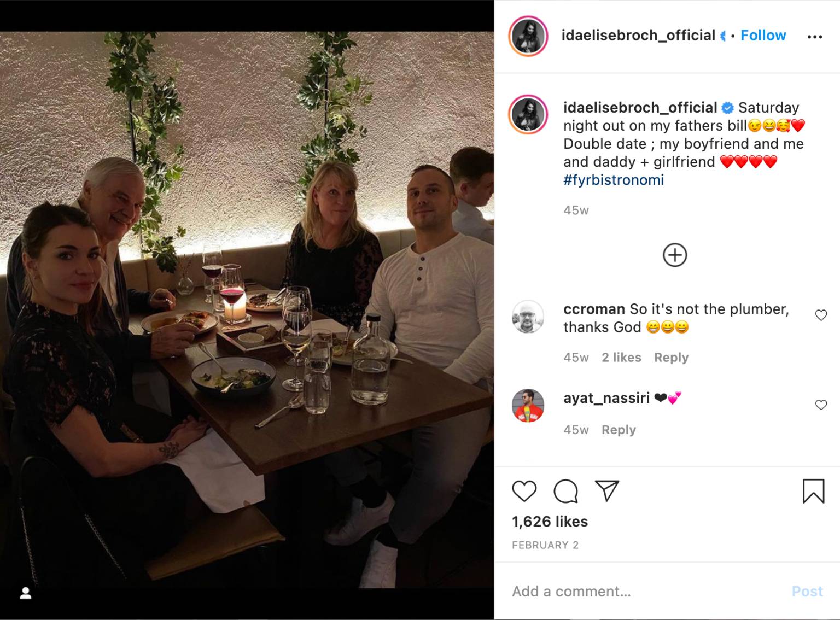Like ayat_nassiri's comment heart
This screenshot has width=840, height=620.
821,405
